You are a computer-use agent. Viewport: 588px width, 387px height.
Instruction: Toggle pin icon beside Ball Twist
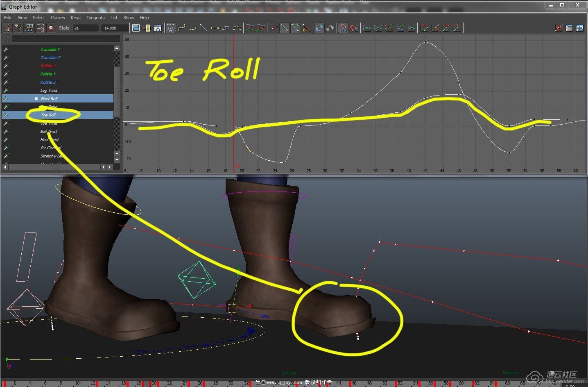pyautogui.click(x=6, y=131)
